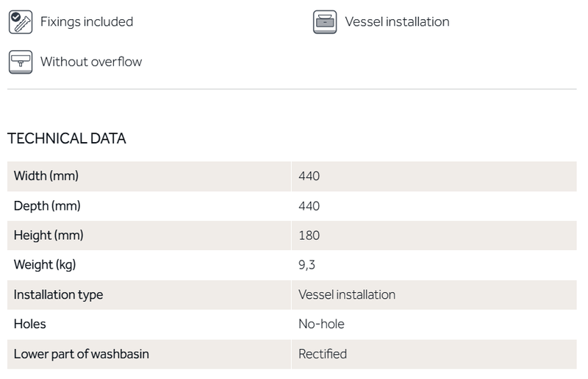The height and width of the screenshot is (379, 588).
Task: Select the Depth value 440
Action: (x=309, y=206)
